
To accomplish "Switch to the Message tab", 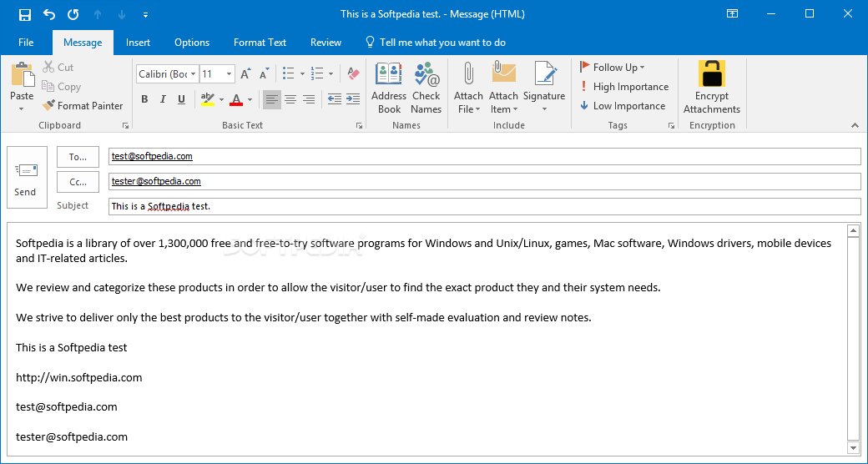I will tap(83, 43).
